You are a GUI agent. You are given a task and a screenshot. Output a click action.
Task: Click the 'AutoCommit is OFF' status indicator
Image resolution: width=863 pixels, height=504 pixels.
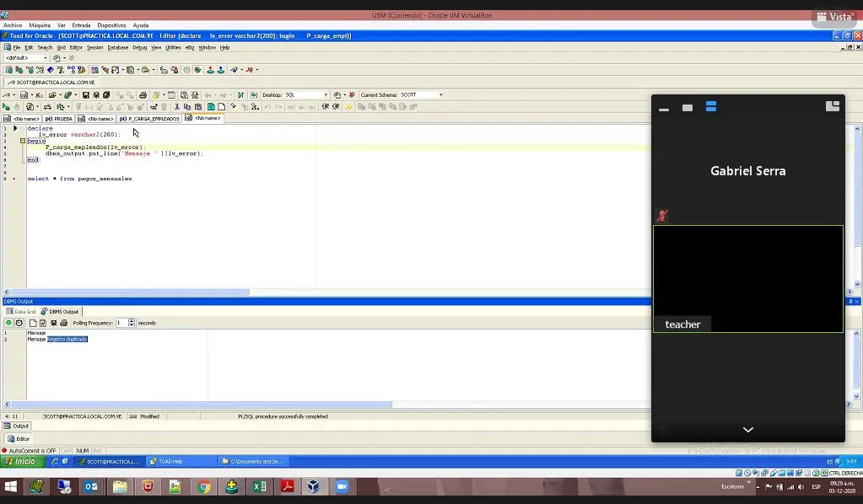tap(29, 451)
